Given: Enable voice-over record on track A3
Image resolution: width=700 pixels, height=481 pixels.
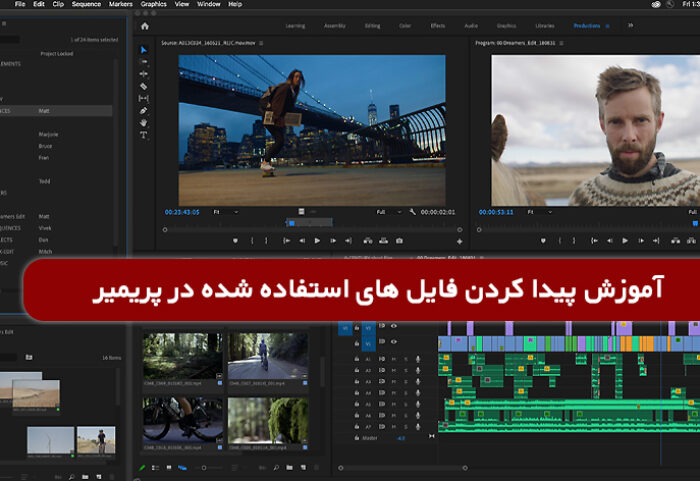Looking at the screenshot, I should pyautogui.click(x=418, y=381).
